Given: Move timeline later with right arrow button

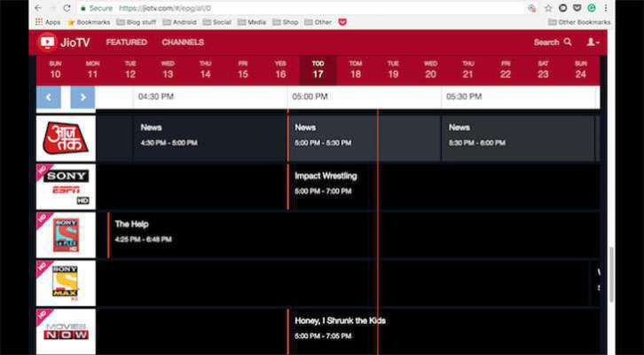Looking at the screenshot, I should pos(82,98).
